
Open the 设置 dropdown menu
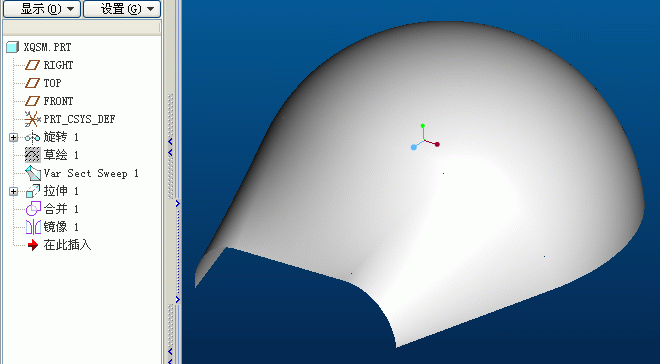point(122,9)
